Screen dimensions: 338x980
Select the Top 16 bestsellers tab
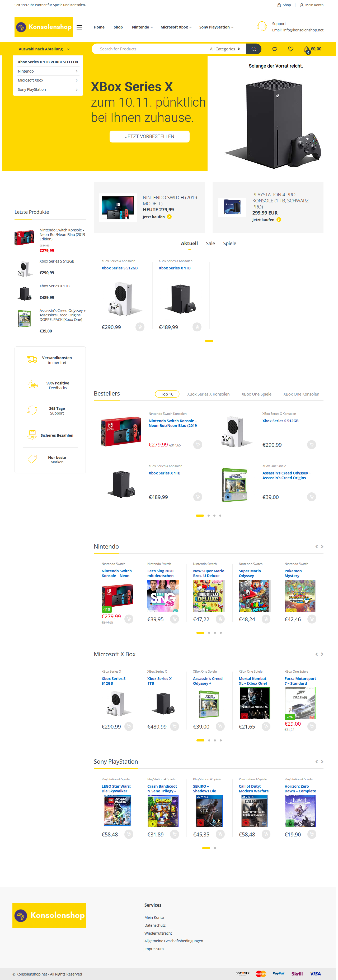coord(167,394)
